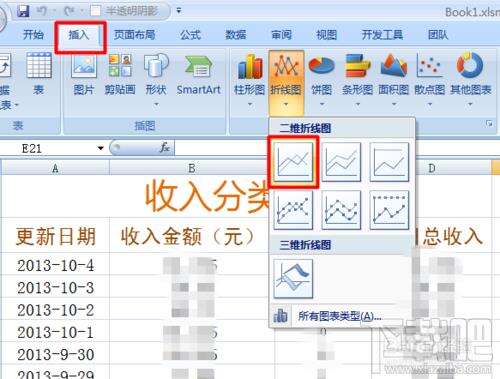Open the 团队 ribbon tab
500x379 pixels.
[438, 35]
